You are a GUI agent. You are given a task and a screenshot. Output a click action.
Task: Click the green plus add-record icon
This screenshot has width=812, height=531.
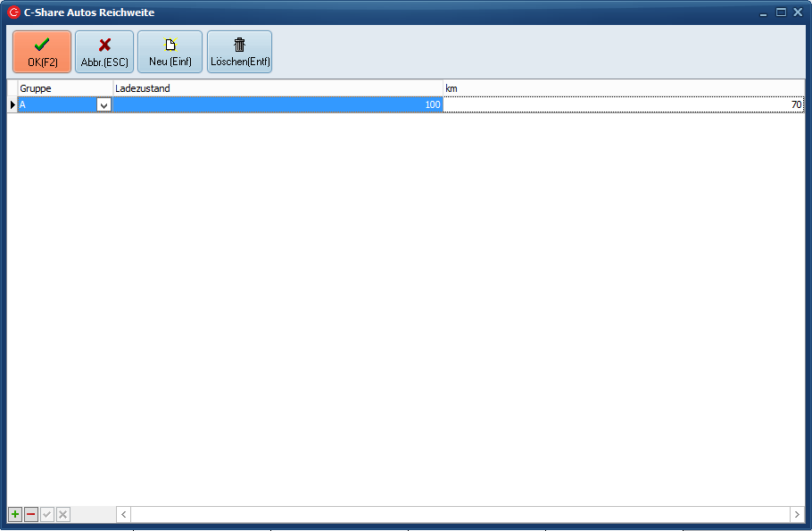pos(15,515)
